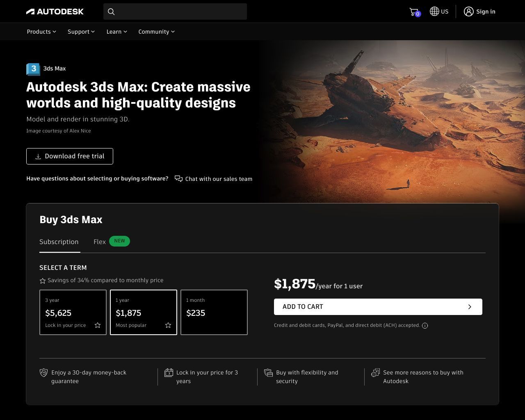Switch to the Flex tab

point(100,242)
